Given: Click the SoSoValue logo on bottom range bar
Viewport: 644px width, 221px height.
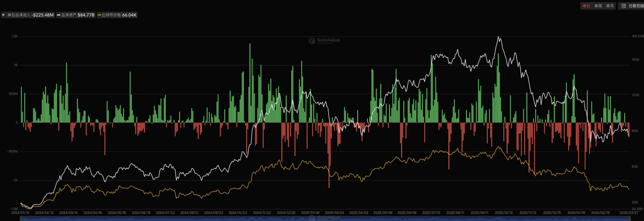Looking at the screenshot, I should [x=324, y=218].
